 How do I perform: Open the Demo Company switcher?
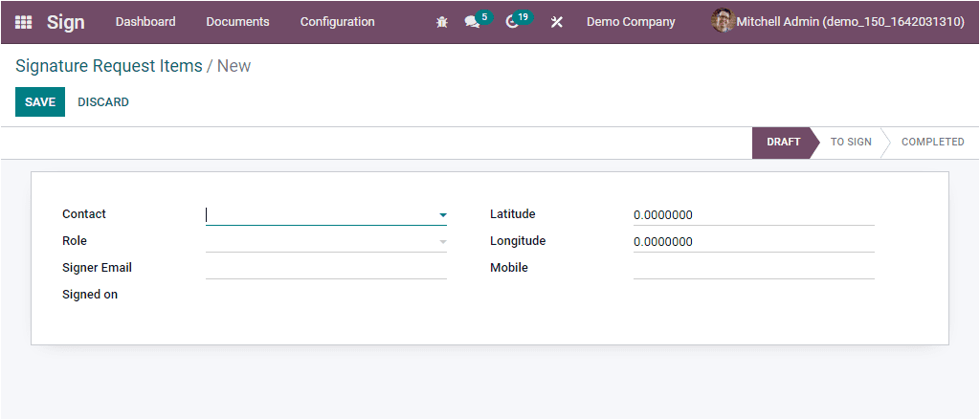point(631,22)
